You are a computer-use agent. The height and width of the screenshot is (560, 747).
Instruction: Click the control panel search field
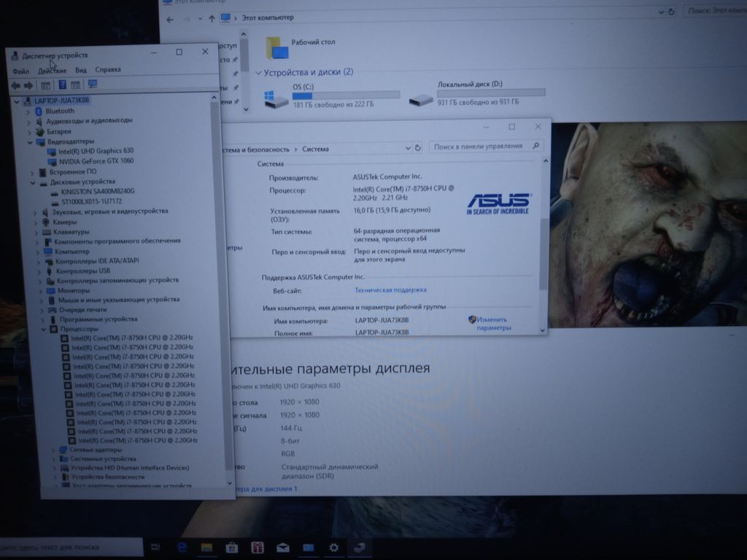tap(480, 147)
